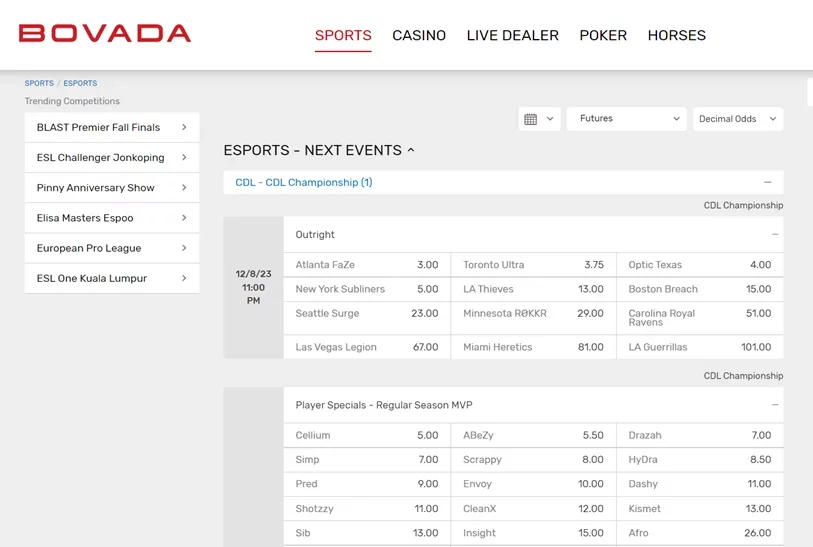The image size is (813, 547).
Task: Bet on Cellium MVP at 5.00
Action: tap(367, 435)
